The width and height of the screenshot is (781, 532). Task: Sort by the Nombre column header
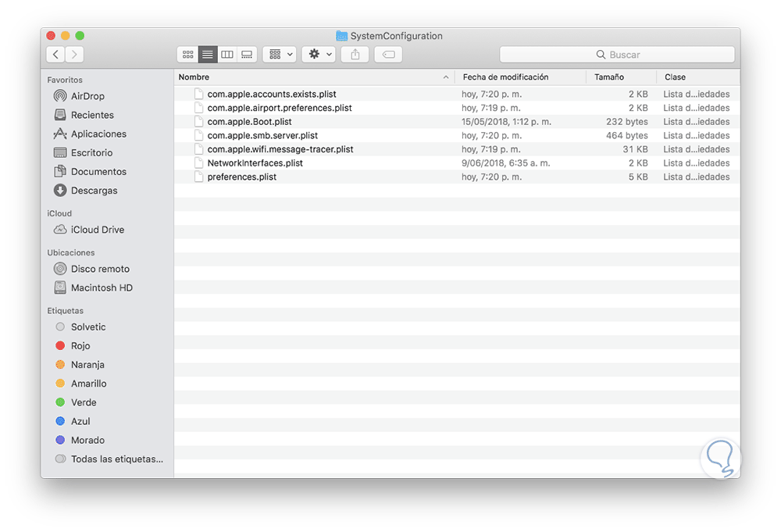[x=314, y=77]
